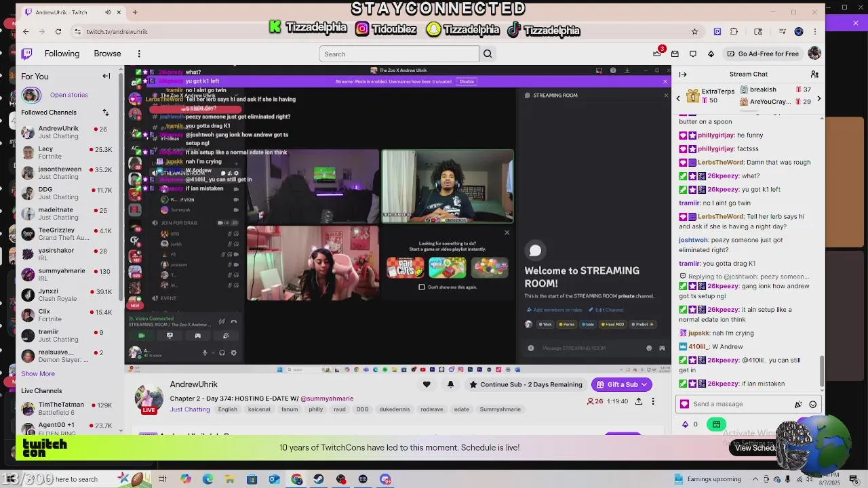Mute the Discord microphone

(205, 352)
